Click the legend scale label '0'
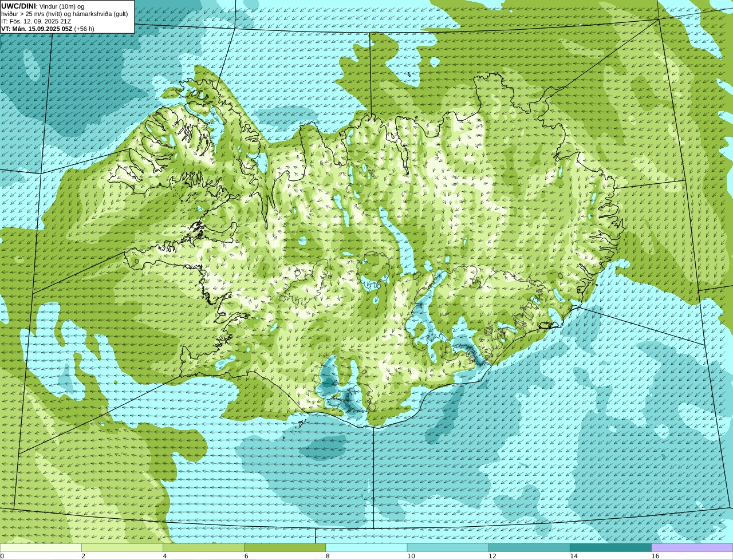 point(2,556)
